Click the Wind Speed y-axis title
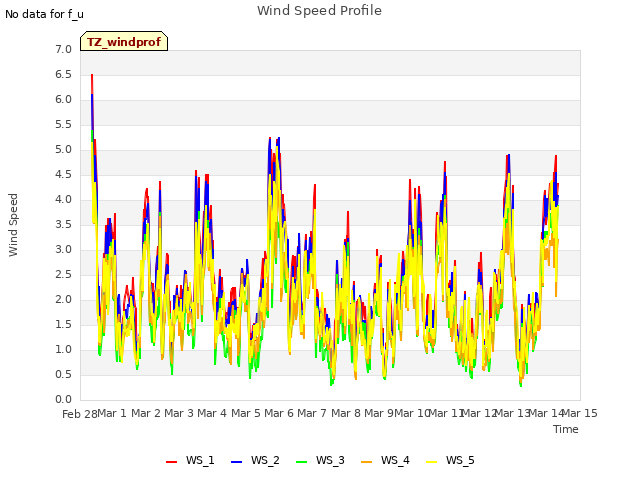Screen dimensions: 640x480 (x=13, y=225)
